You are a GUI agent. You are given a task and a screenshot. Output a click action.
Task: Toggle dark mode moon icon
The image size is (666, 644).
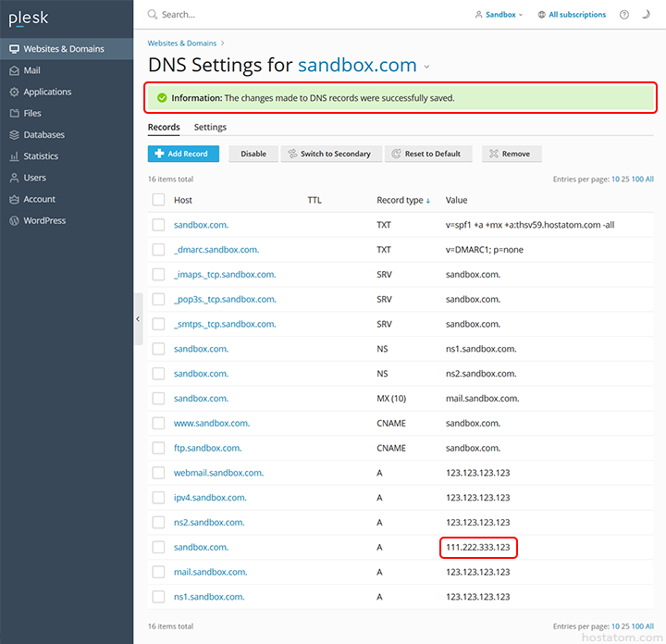coord(648,15)
